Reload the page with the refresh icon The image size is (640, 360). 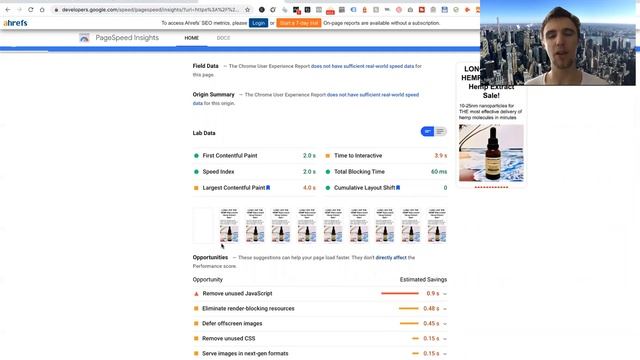click(31, 9)
